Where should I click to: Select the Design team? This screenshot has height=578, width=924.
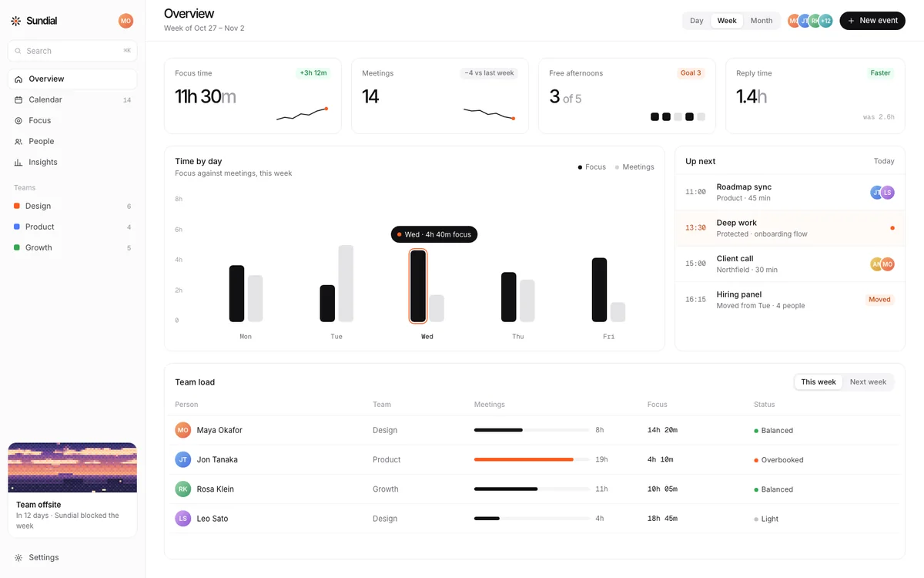(72, 207)
